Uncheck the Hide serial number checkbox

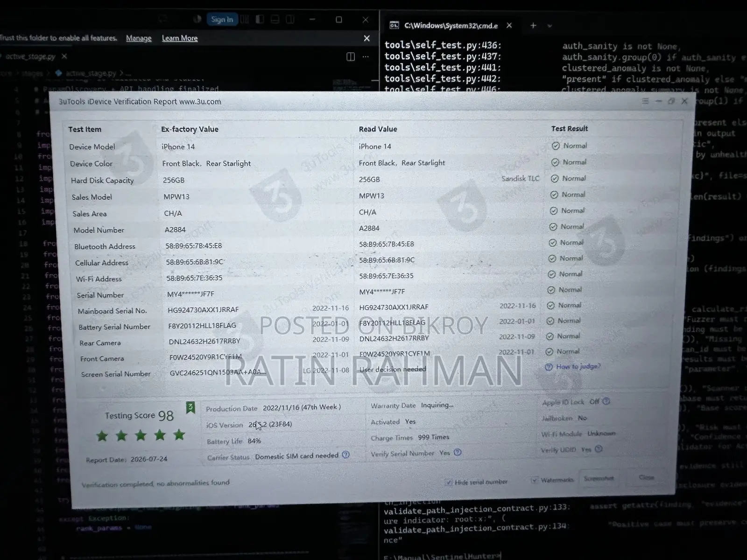click(x=449, y=482)
